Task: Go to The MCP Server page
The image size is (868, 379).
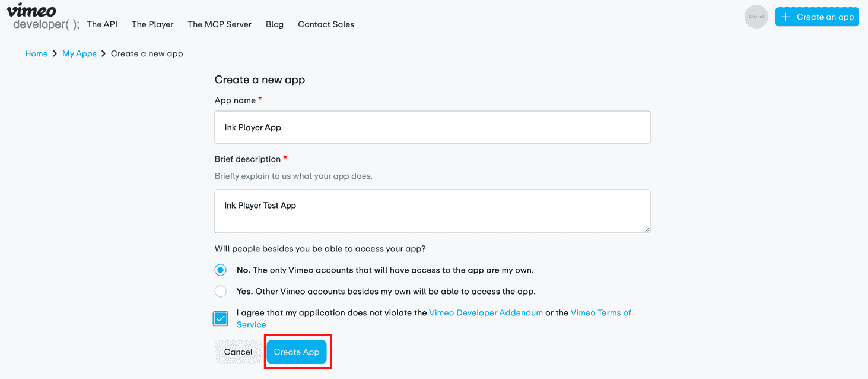Action: tap(220, 24)
